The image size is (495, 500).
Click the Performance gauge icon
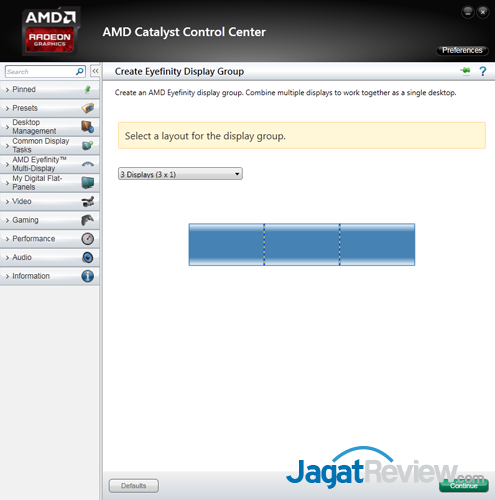click(88, 239)
